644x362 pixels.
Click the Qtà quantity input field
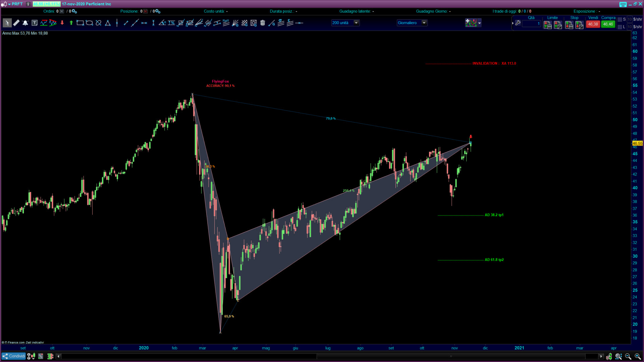tap(531, 23)
